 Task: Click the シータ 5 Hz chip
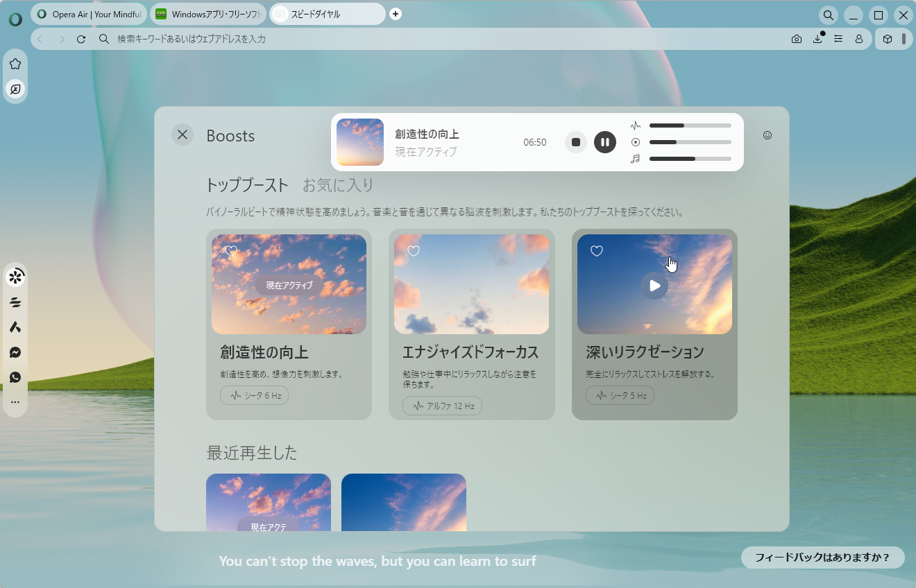(x=620, y=395)
